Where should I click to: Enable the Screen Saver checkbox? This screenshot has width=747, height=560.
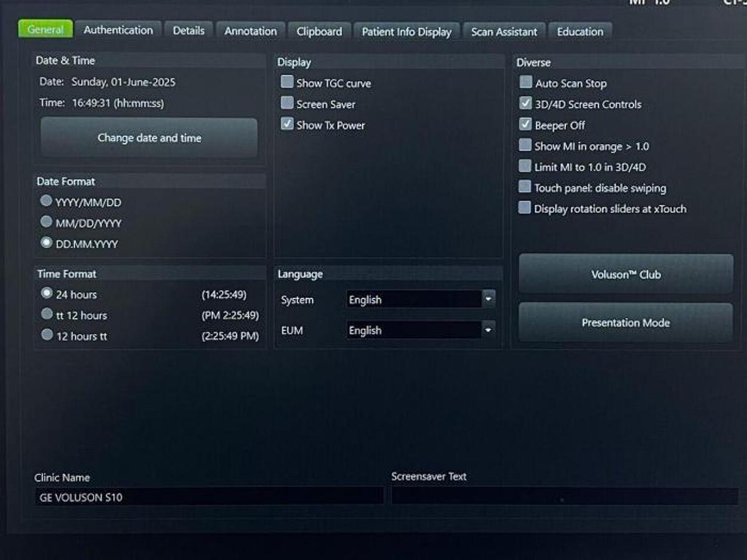tap(287, 103)
